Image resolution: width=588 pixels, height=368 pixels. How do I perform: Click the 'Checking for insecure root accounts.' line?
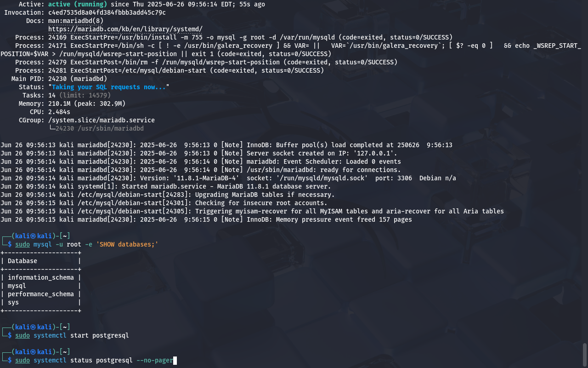tap(164, 203)
